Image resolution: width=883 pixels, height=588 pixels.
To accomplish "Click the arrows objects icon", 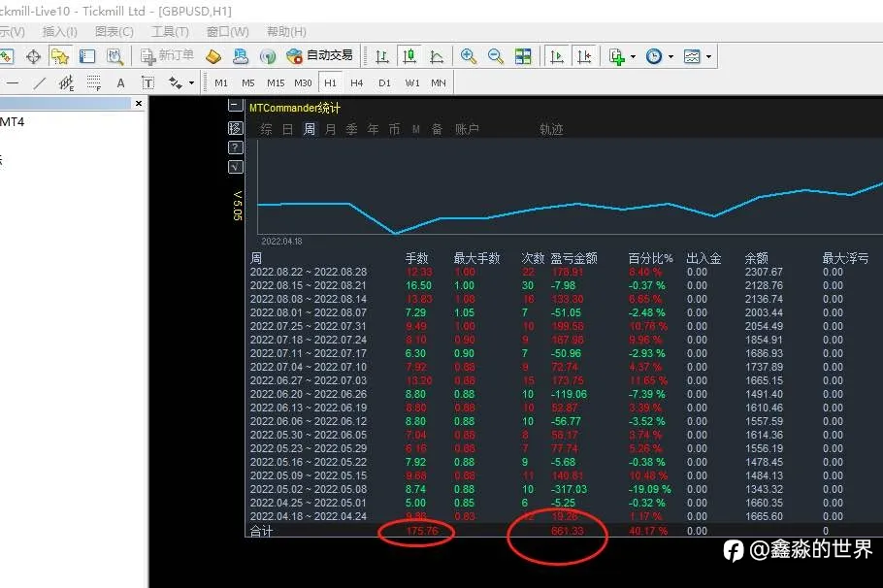I will point(176,83).
